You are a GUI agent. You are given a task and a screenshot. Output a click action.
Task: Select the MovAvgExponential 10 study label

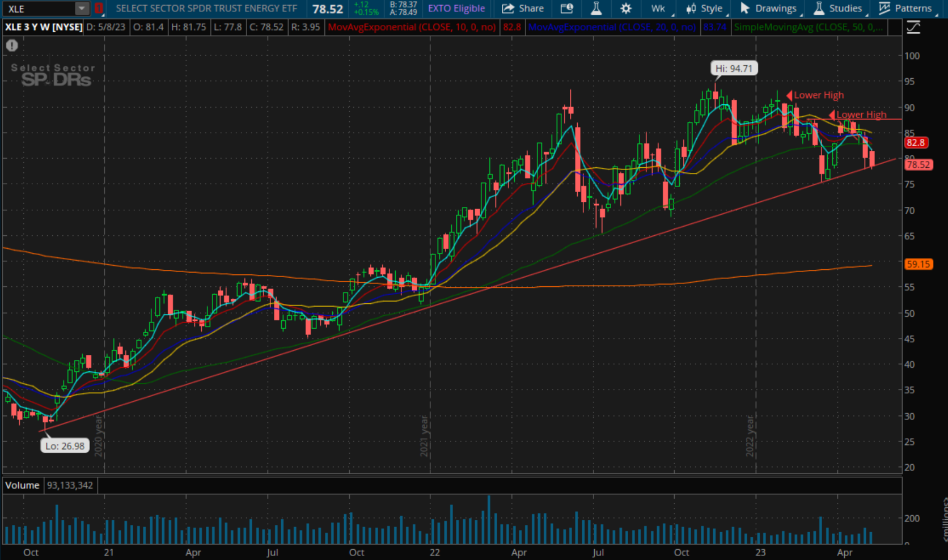(x=412, y=27)
